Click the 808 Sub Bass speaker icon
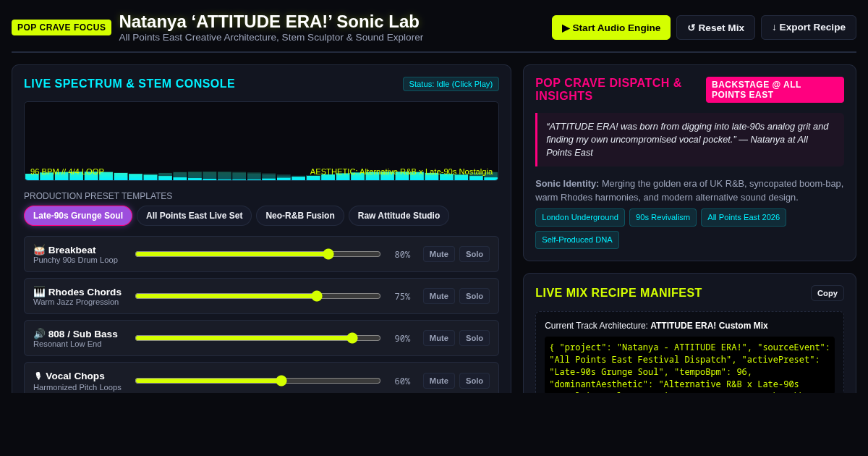The image size is (868, 456). [x=39, y=334]
